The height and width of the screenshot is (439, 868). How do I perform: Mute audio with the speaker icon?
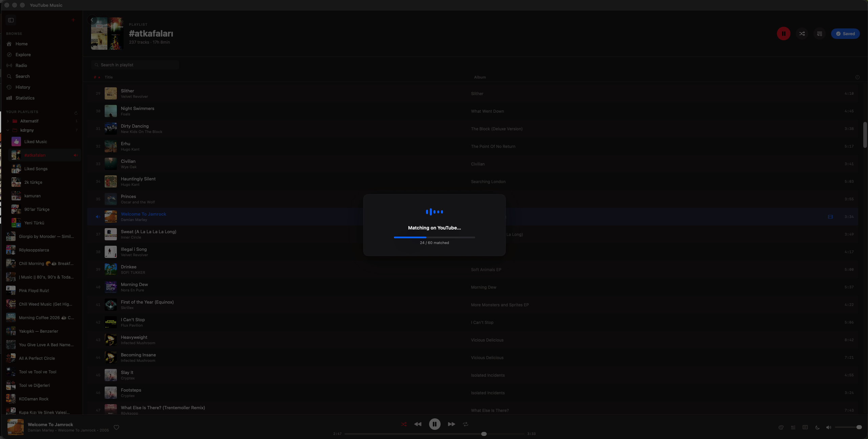pyautogui.click(x=828, y=427)
